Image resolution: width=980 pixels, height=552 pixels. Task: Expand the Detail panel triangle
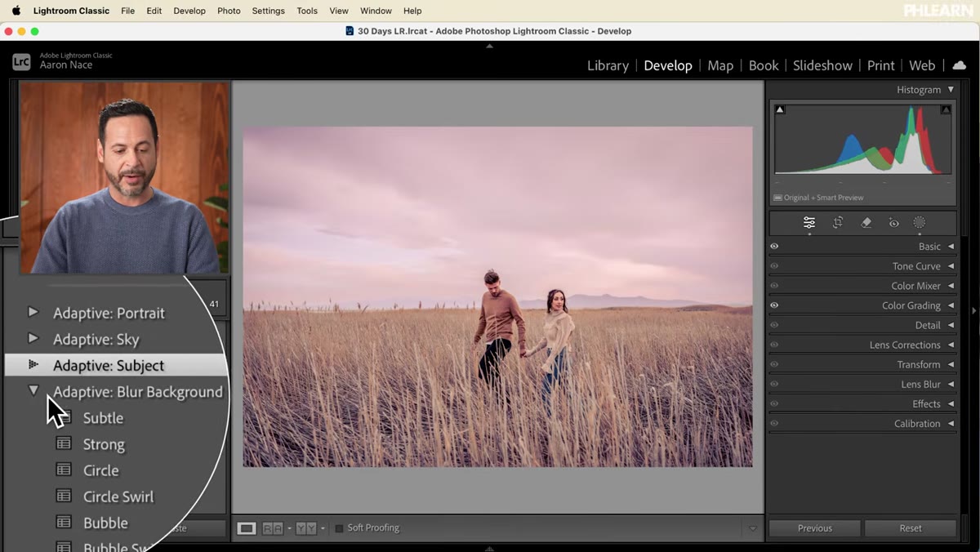tap(951, 325)
